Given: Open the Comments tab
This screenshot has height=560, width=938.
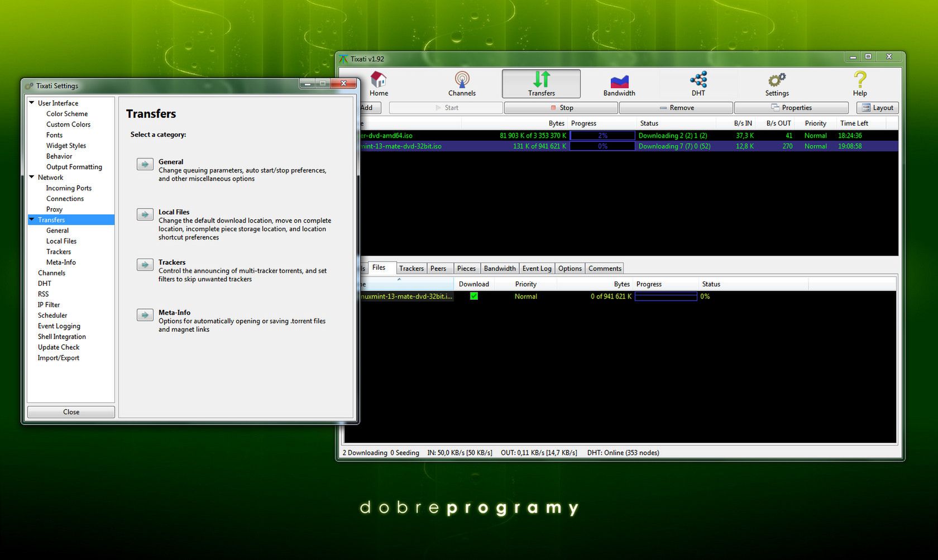Looking at the screenshot, I should (x=605, y=269).
